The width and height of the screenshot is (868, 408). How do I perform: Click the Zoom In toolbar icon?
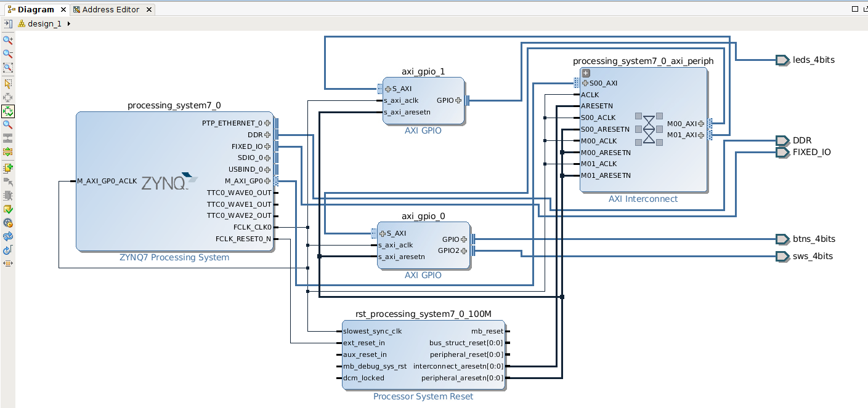click(x=8, y=40)
